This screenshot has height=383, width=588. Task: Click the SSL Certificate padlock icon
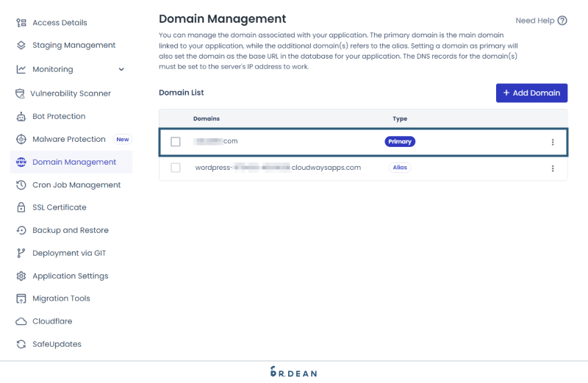[21, 207]
